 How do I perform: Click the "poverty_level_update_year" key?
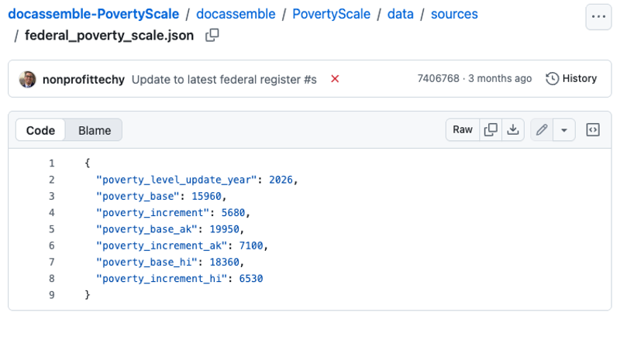(x=177, y=180)
